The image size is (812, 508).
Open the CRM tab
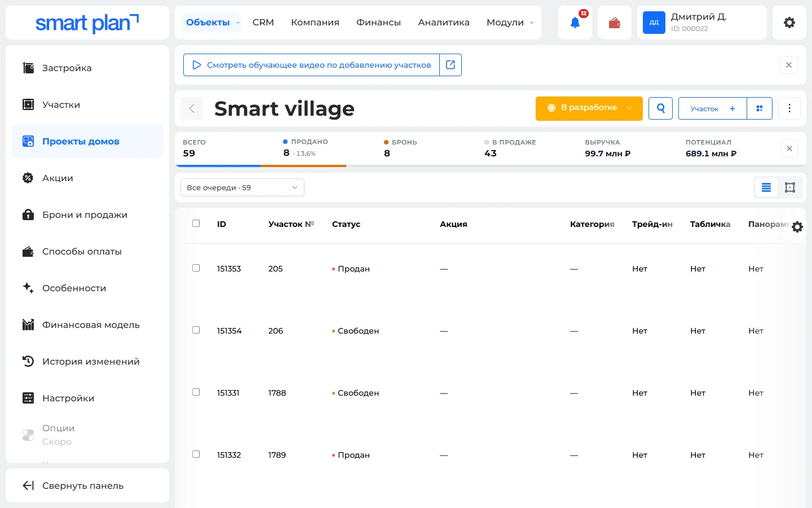point(263,23)
